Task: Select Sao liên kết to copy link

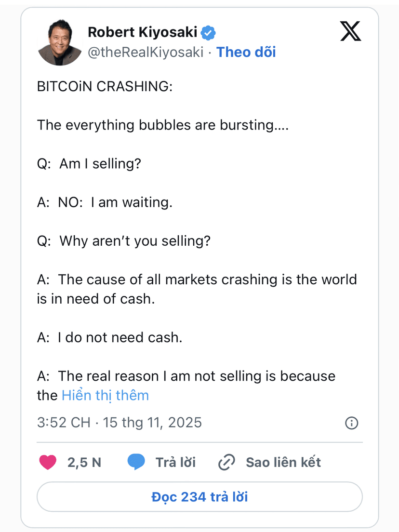Action: click(x=283, y=462)
